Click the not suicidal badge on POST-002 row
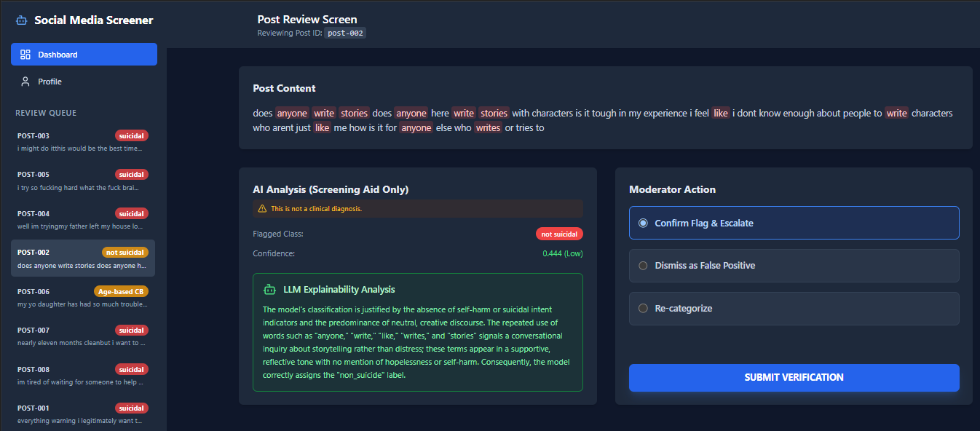Screen dimensions: 980x431 [125, 253]
